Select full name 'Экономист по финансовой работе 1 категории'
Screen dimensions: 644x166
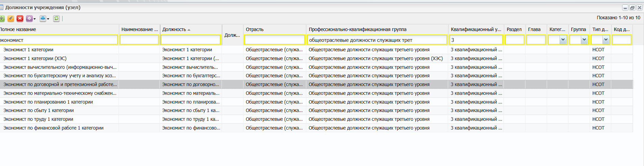coord(53,128)
